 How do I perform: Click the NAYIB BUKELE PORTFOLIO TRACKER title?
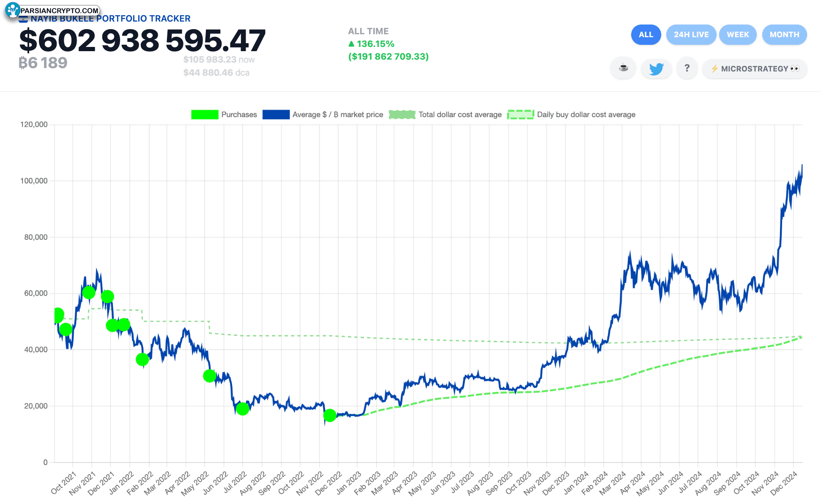click(x=111, y=19)
